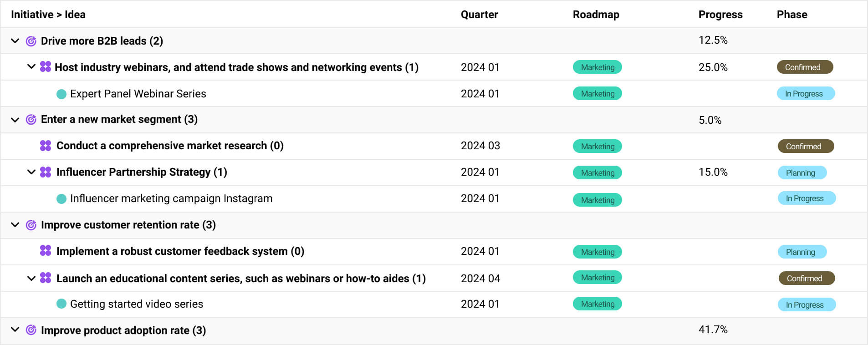The image size is (868, 345).
Task: Open the Improve product adoption rate (3) initiative
Action: coord(123,330)
